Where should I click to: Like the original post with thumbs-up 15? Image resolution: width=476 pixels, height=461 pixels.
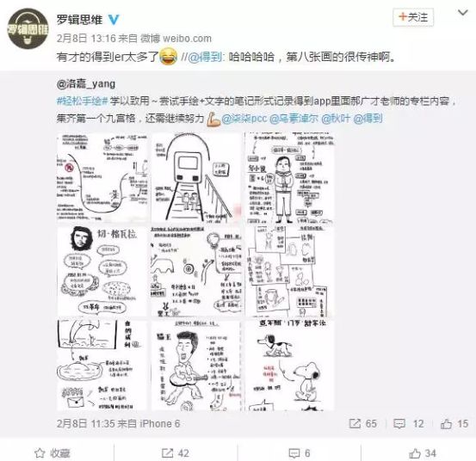(x=446, y=424)
